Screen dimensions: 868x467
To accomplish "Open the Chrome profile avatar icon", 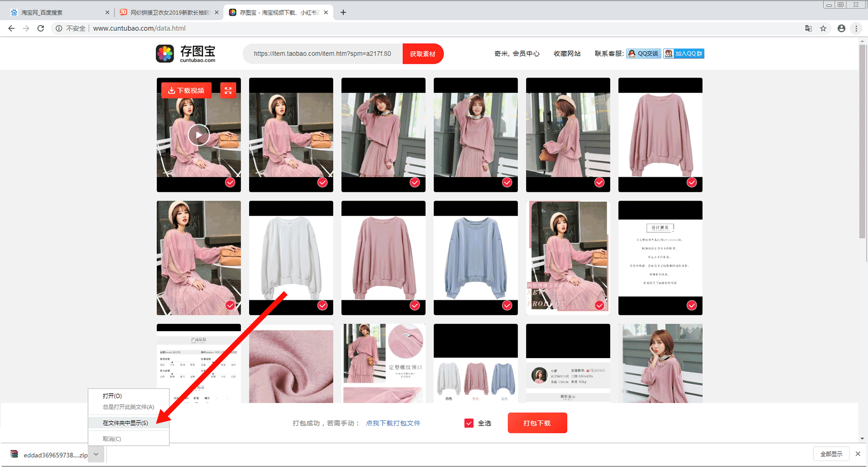I will (841, 28).
